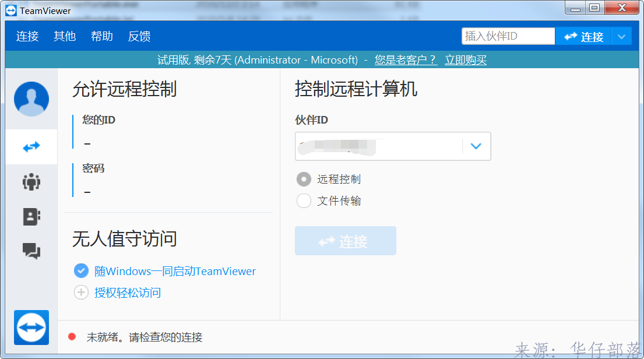Open the 帮助 menu
Viewport: 644px width, 359px height.
coord(102,37)
